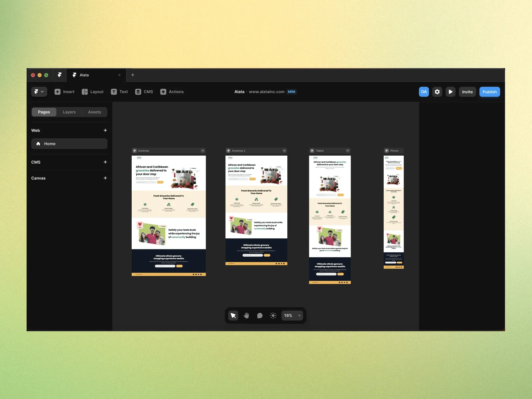532x399 pixels.
Task: Play the Phone breakpoint preview
Action: pyautogui.click(x=387, y=151)
